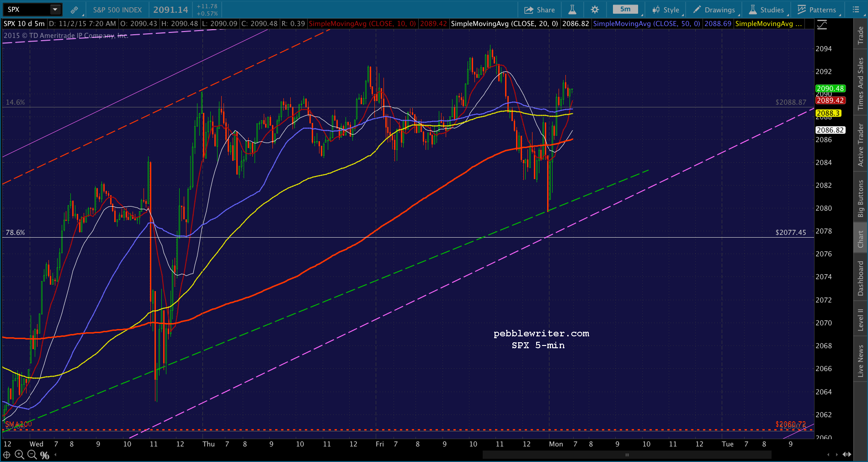Click the green 2090.48 price bubble
Screen dimensions: 868x462
point(830,89)
